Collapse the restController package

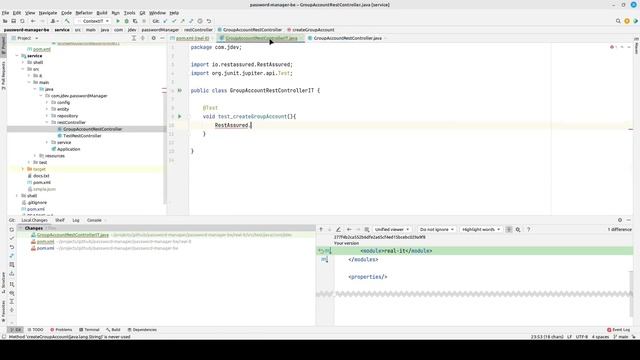(47, 122)
